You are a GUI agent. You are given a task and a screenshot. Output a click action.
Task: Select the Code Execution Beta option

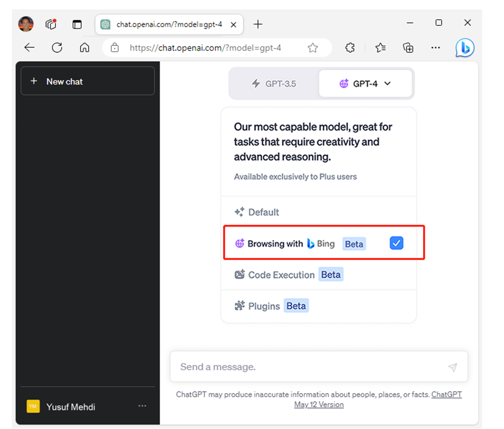pyautogui.click(x=319, y=275)
